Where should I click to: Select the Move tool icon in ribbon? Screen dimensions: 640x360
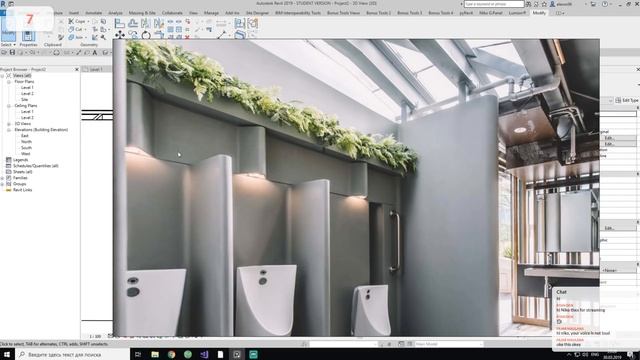[x=120, y=36]
